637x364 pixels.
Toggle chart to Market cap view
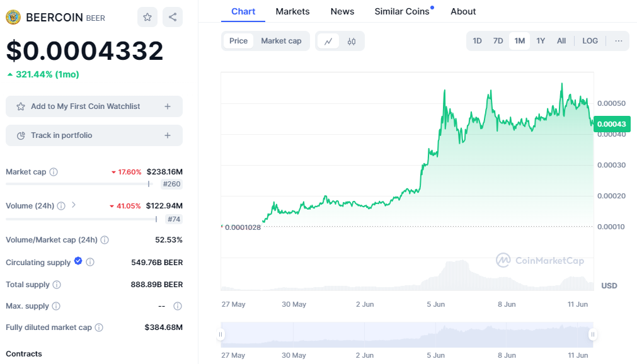coord(281,41)
